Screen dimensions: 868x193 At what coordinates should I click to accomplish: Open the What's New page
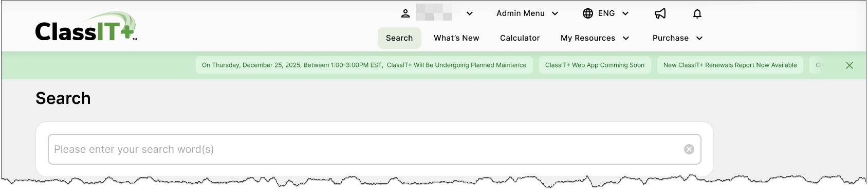point(456,38)
